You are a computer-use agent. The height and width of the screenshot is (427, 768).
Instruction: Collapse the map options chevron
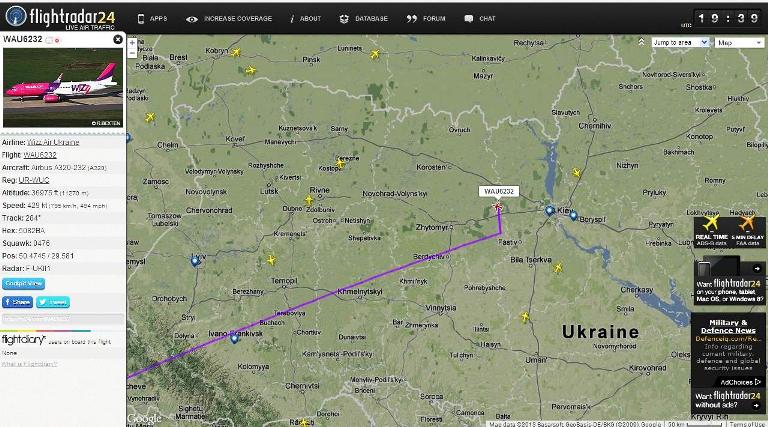click(641, 43)
